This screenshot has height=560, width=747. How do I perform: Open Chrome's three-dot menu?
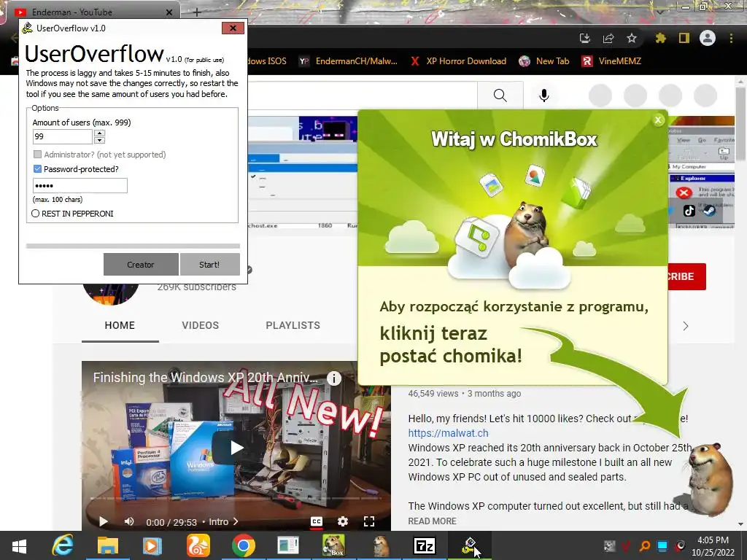click(731, 38)
